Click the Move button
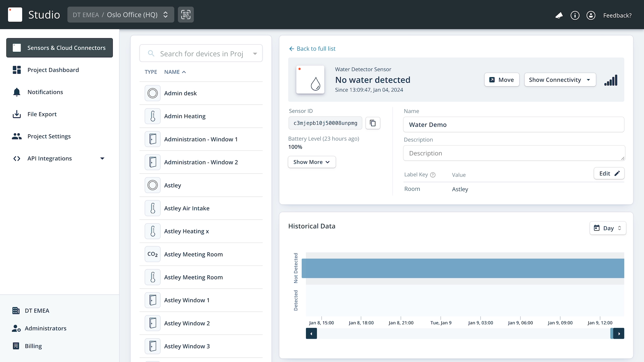 [x=501, y=80]
